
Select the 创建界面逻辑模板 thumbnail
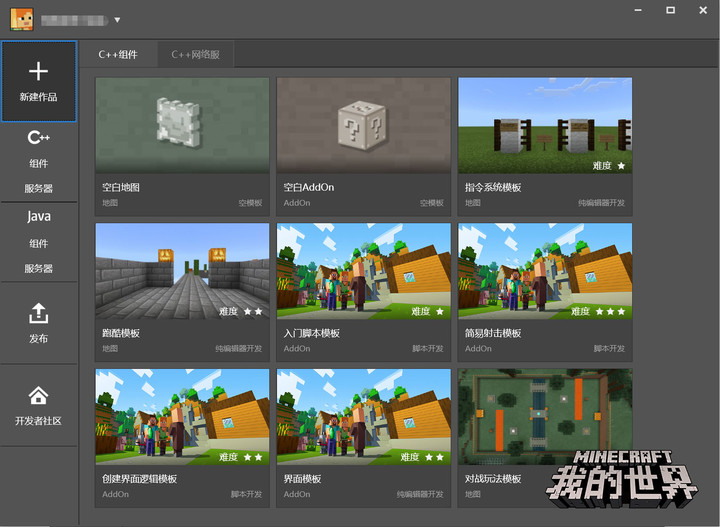(x=182, y=417)
